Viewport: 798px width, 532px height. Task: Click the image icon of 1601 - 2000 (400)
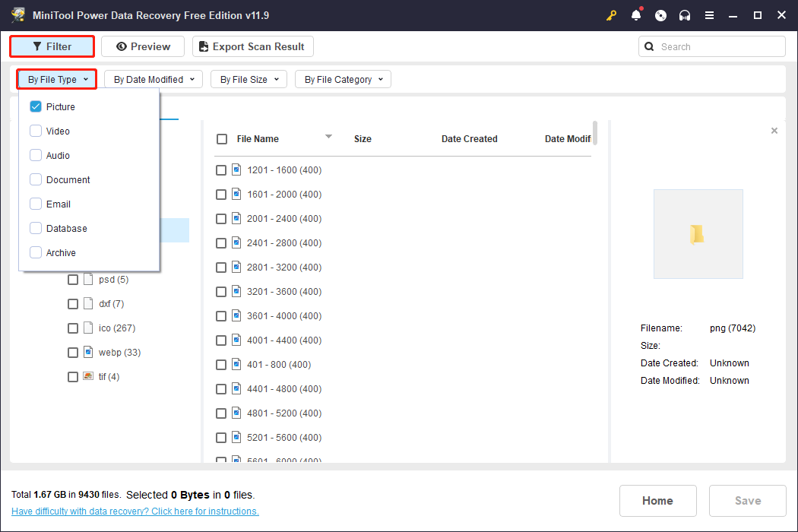[236, 194]
